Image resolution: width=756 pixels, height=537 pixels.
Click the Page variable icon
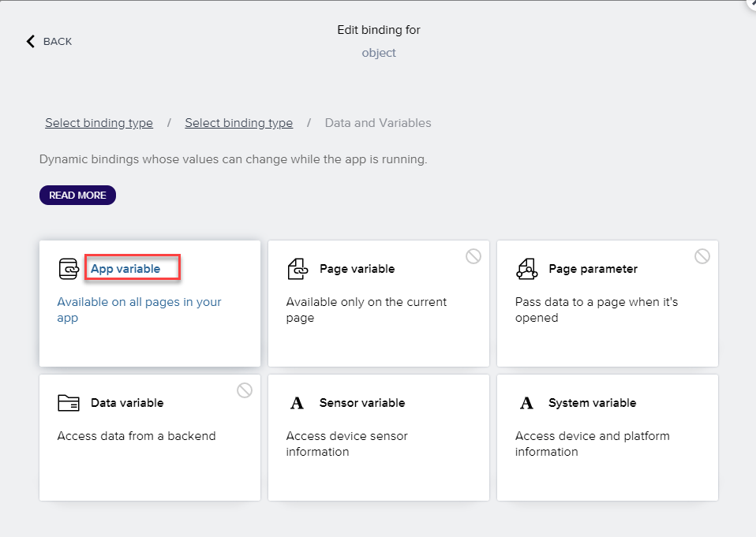point(297,269)
